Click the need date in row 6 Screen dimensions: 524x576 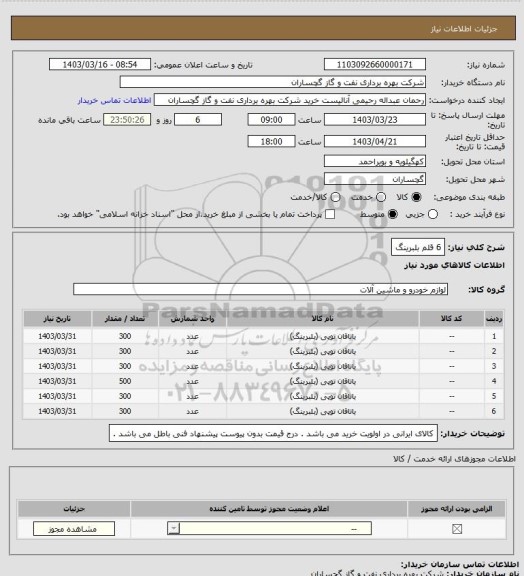point(57,411)
